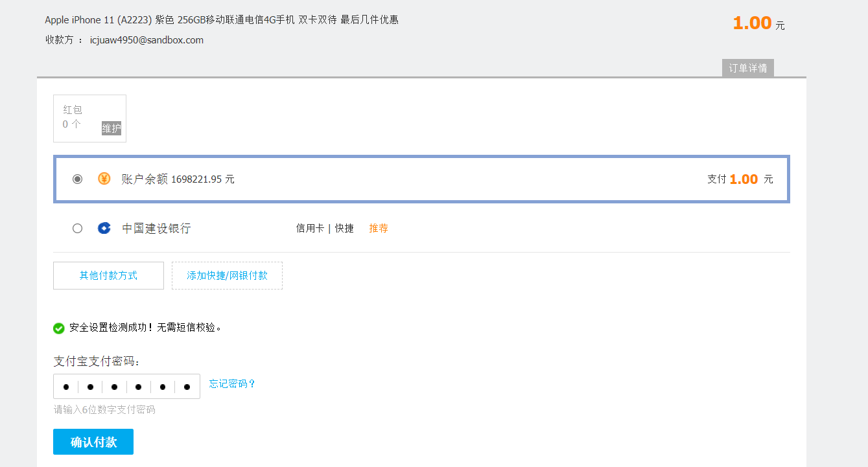Open the 忘记密码？ link

coord(233,383)
